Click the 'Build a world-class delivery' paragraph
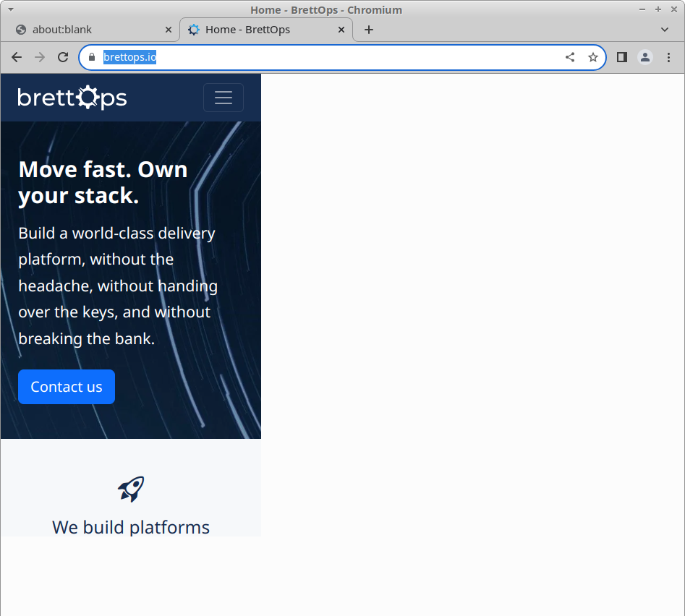The image size is (685, 616). coord(118,286)
